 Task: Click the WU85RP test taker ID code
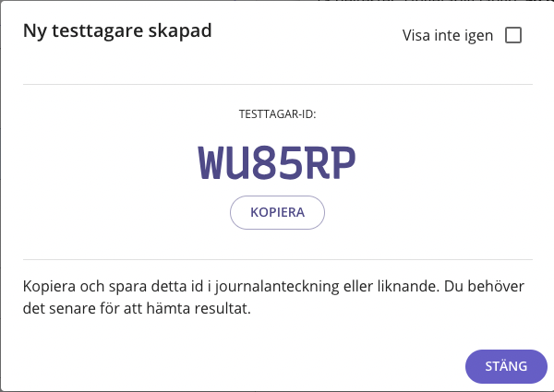277,163
